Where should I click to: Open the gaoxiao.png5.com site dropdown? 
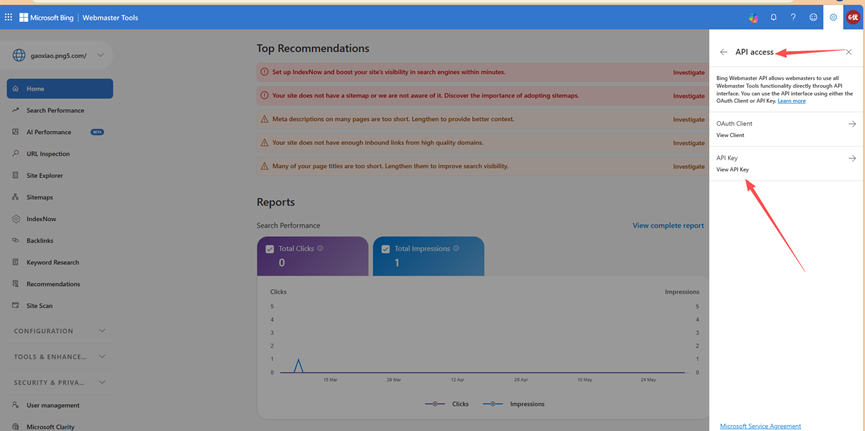[100, 55]
